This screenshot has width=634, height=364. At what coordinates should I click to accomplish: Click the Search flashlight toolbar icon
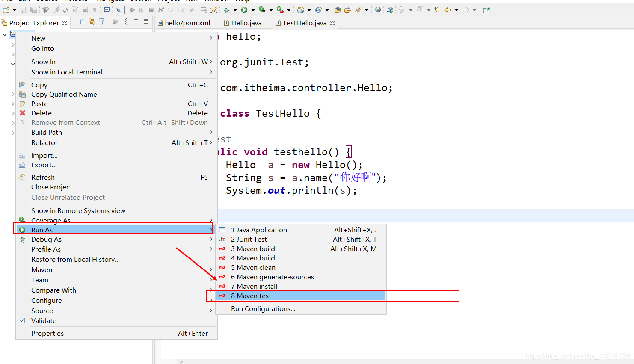[358, 10]
